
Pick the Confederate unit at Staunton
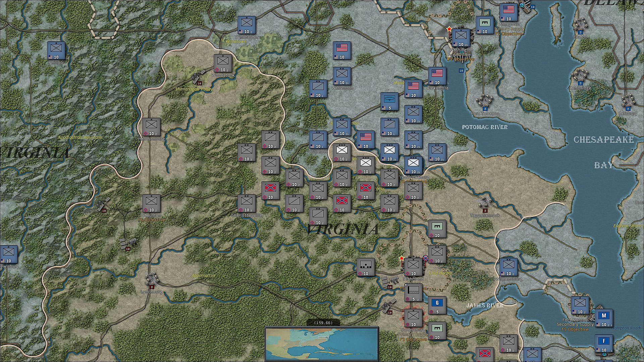(151, 203)
